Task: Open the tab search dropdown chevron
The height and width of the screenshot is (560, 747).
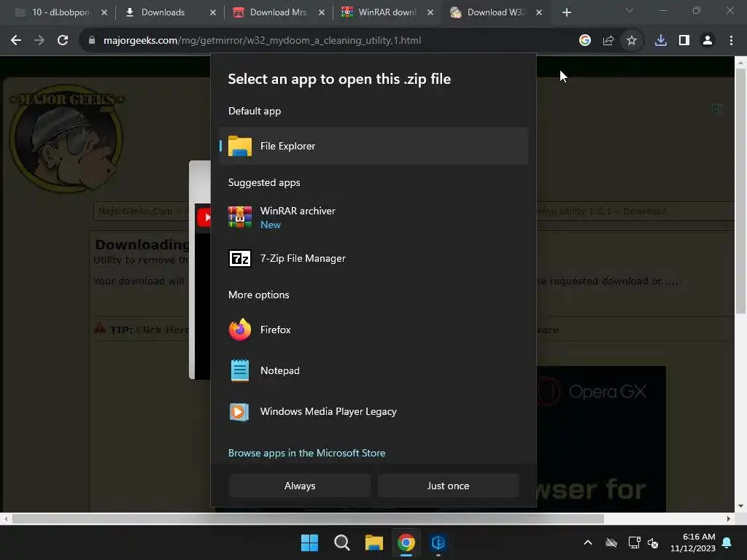Action: (x=630, y=10)
